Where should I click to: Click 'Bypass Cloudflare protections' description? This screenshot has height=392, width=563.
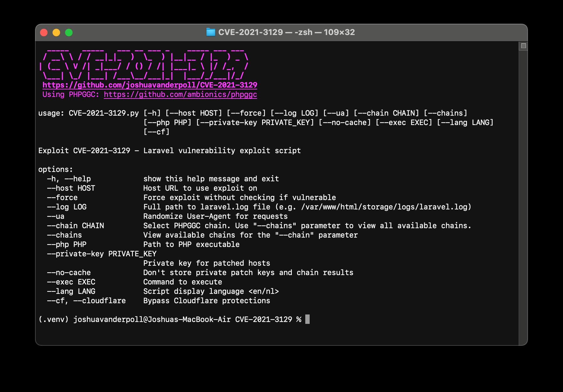[x=207, y=301]
